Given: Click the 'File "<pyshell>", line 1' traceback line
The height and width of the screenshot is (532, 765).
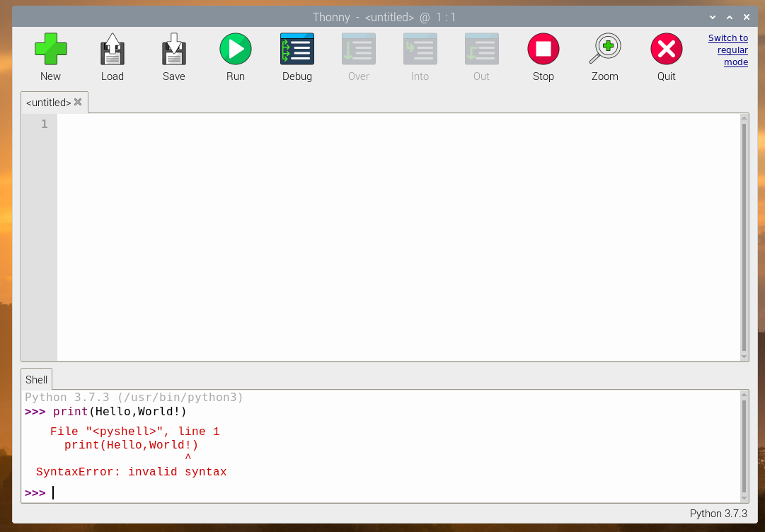Looking at the screenshot, I should coord(135,432).
